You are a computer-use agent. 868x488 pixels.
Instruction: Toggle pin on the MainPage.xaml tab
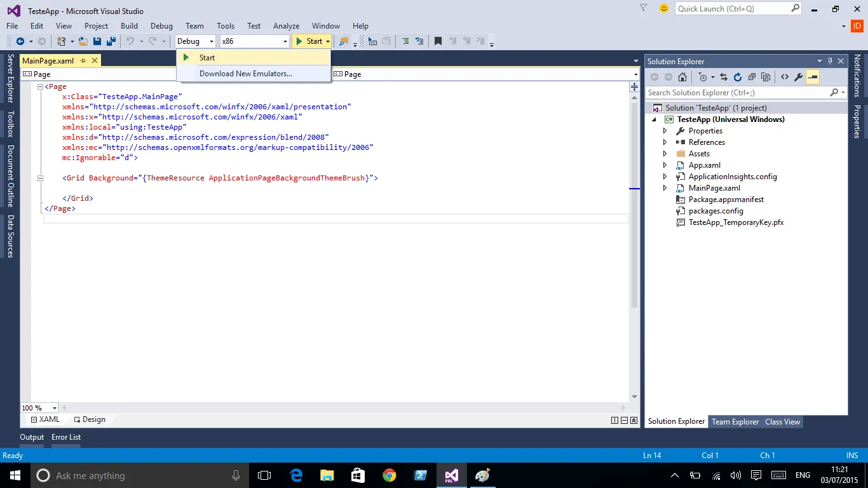[x=83, y=60]
